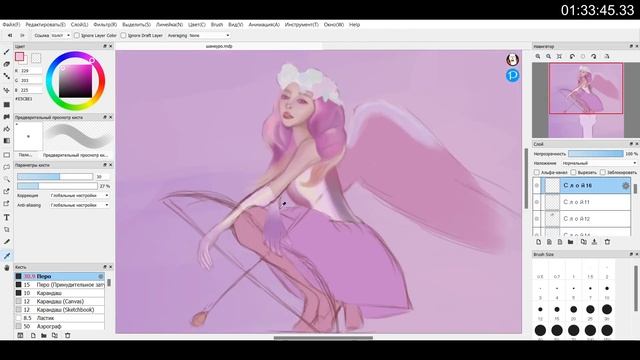The image size is (640, 360).
Task: Fit canvas to window in Navigator
Action: (x=559, y=56)
